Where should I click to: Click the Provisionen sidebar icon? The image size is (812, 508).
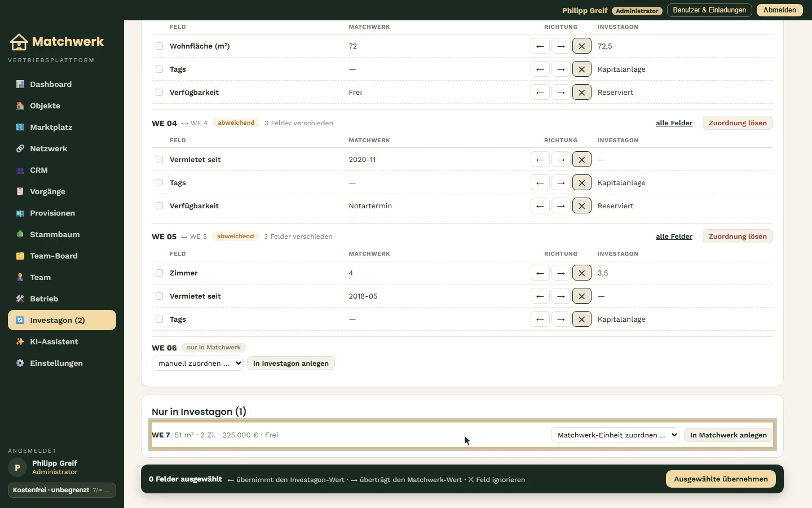tap(20, 213)
